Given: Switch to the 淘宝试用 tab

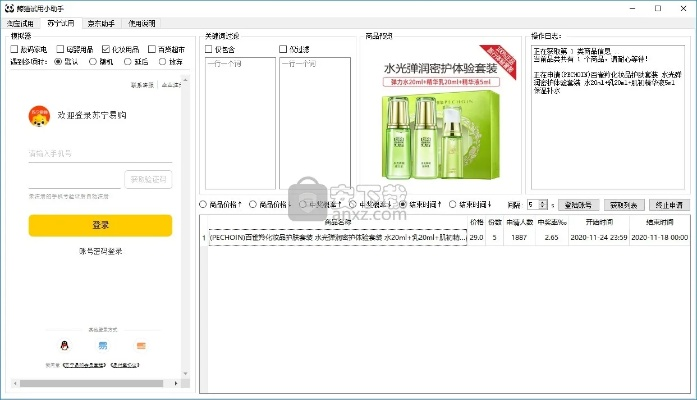Looking at the screenshot, I should coord(20,23).
